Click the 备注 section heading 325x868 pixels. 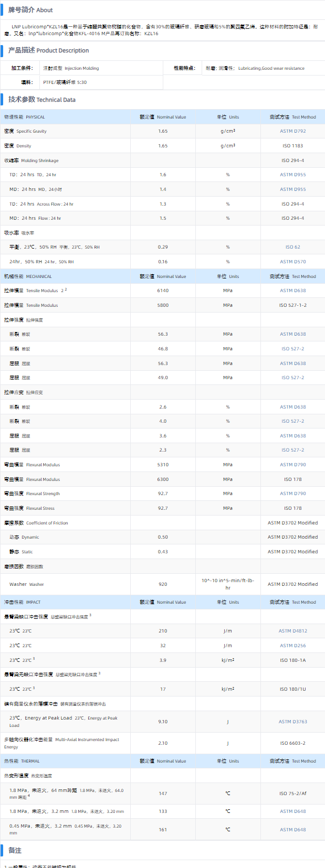coord(15,850)
